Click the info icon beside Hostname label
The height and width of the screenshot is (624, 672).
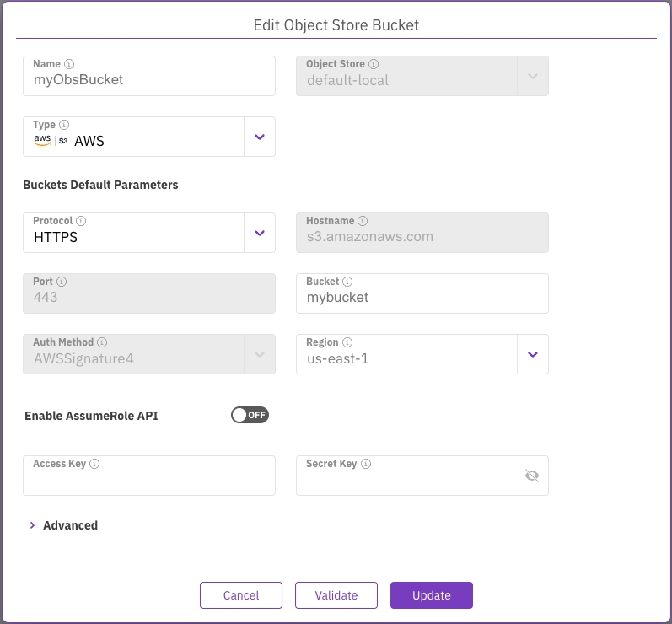point(363,221)
